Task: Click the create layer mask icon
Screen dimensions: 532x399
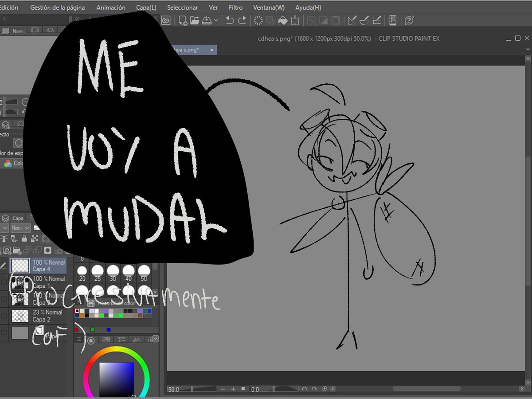Action: 48,250
